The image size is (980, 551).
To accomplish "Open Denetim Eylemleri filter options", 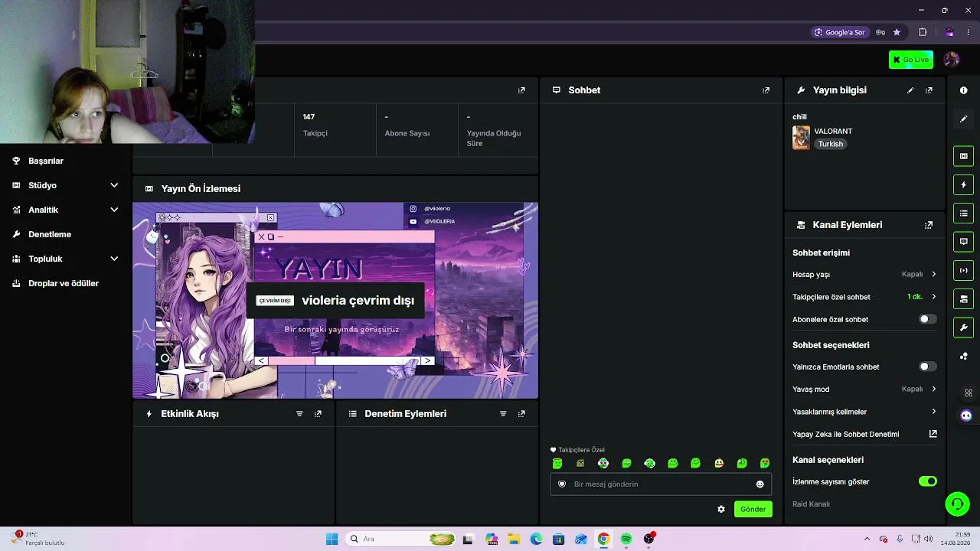I will (x=503, y=414).
